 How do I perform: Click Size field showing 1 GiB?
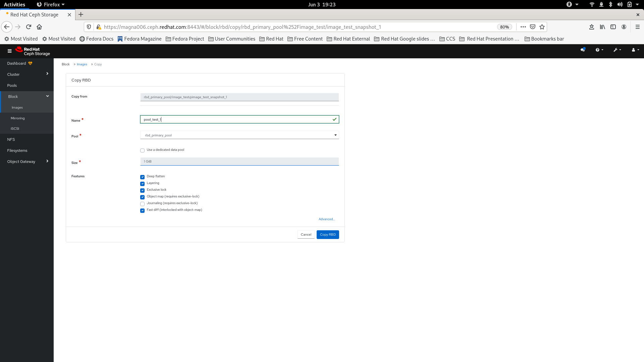239,161
